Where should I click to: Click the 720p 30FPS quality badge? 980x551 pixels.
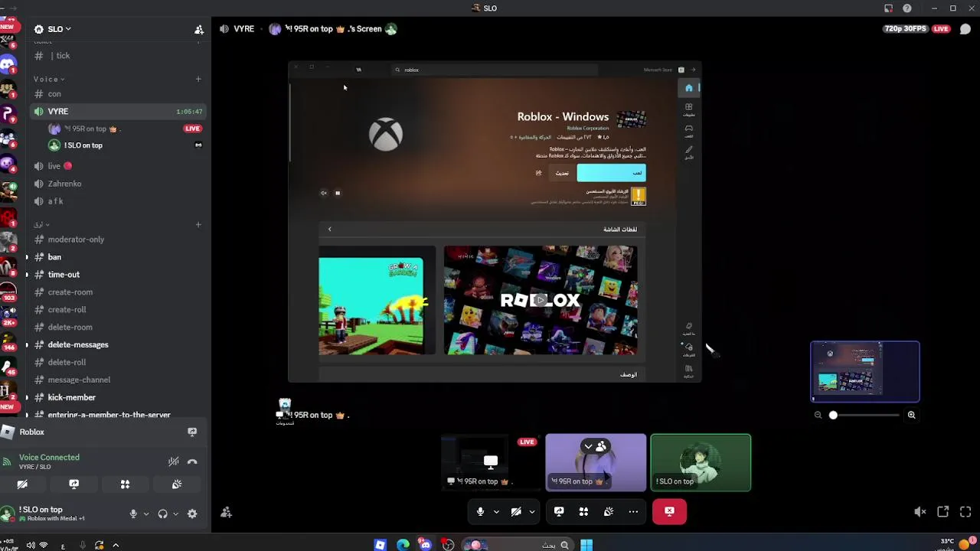(906, 28)
